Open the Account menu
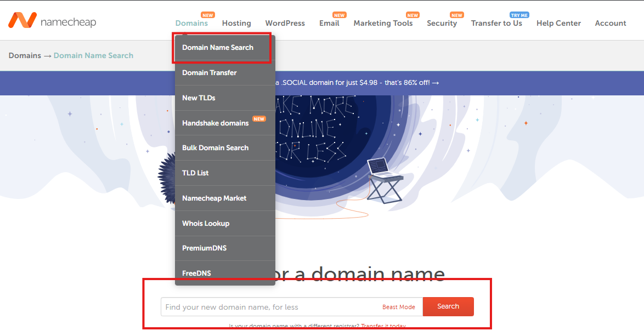Screen dimensions: 644x336 click(x=611, y=24)
